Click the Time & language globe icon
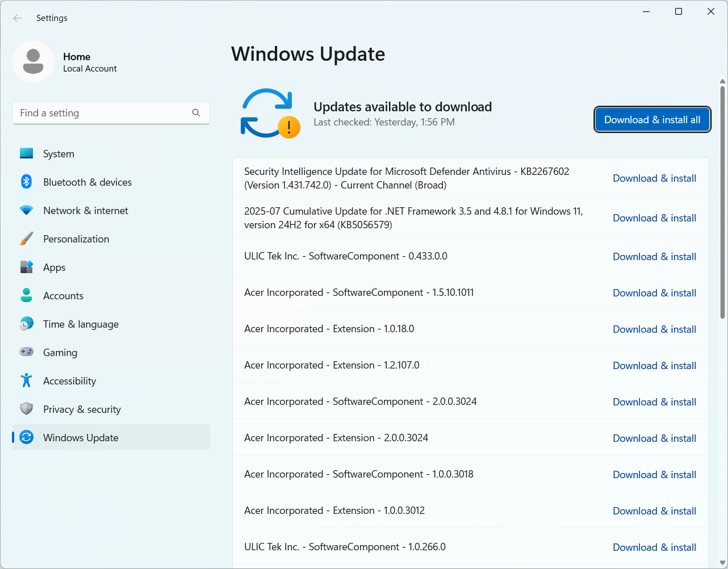Screen dimensions: 728x569 [x=26, y=324]
